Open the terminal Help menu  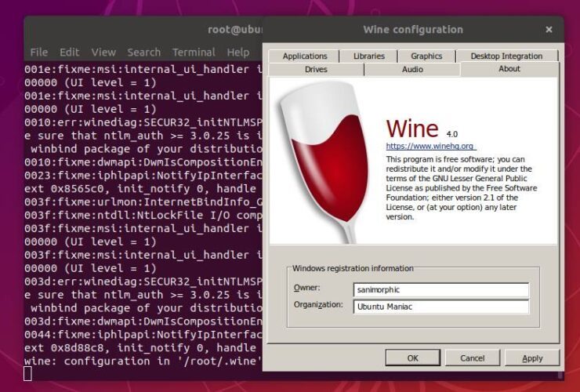pyautogui.click(x=238, y=53)
